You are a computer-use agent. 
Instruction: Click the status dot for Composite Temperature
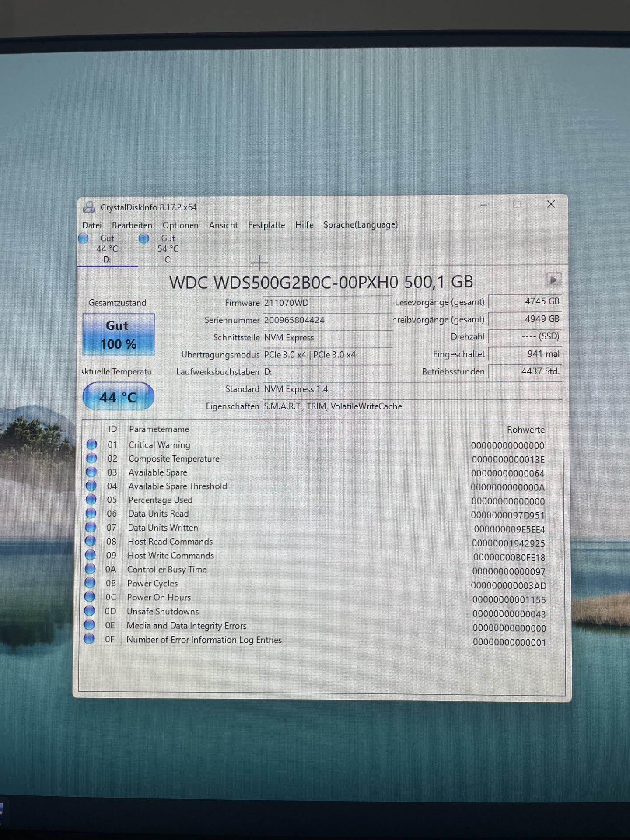click(91, 458)
